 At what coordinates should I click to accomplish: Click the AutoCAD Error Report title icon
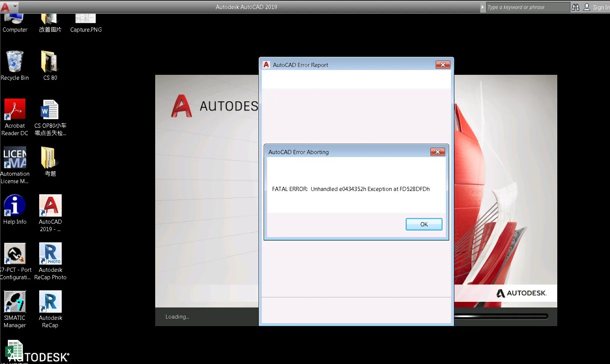click(x=266, y=65)
